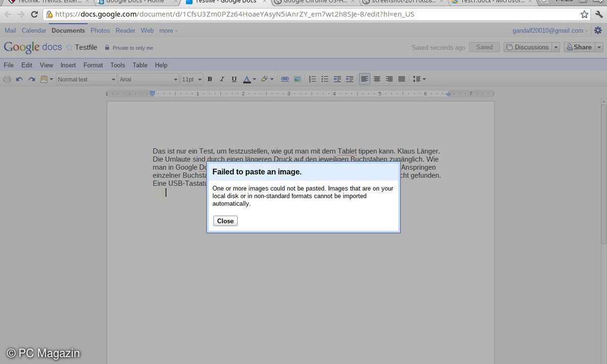
Task: Open the Insert menu
Action: [x=68, y=65]
